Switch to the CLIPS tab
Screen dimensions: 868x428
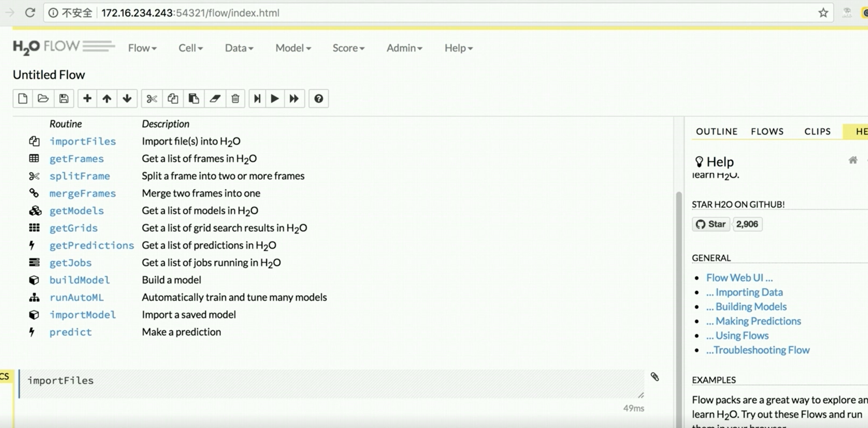coord(817,131)
